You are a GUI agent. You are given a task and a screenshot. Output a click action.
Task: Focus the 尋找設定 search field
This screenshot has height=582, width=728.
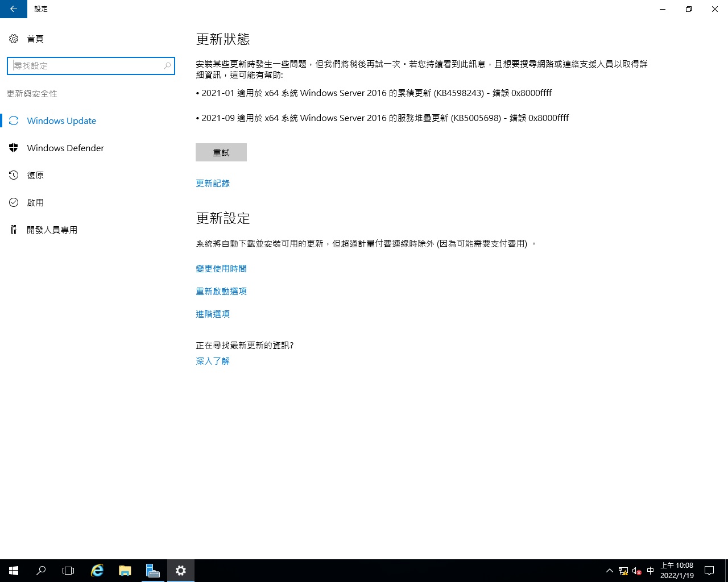click(x=91, y=66)
